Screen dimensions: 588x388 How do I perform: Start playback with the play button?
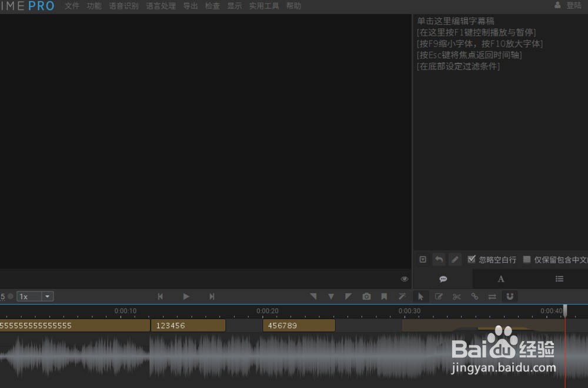click(x=186, y=296)
